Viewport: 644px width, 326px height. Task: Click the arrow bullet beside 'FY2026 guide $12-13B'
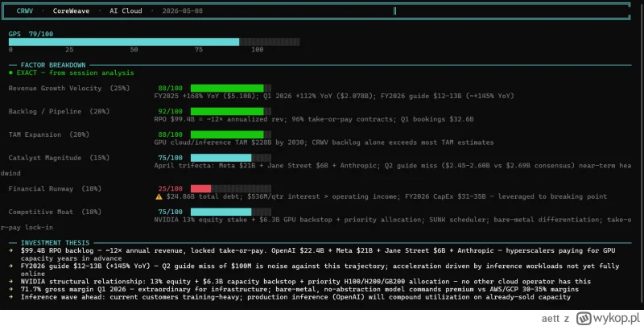coord(11,266)
